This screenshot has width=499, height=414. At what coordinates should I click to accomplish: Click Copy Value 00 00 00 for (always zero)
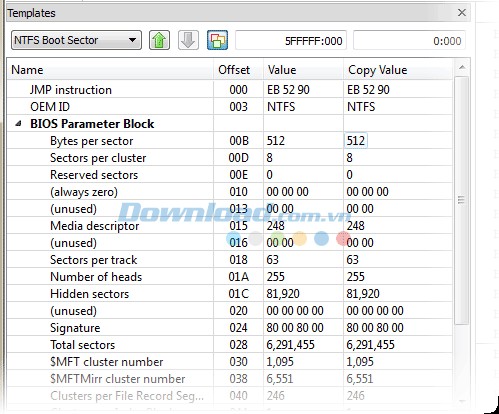click(367, 192)
